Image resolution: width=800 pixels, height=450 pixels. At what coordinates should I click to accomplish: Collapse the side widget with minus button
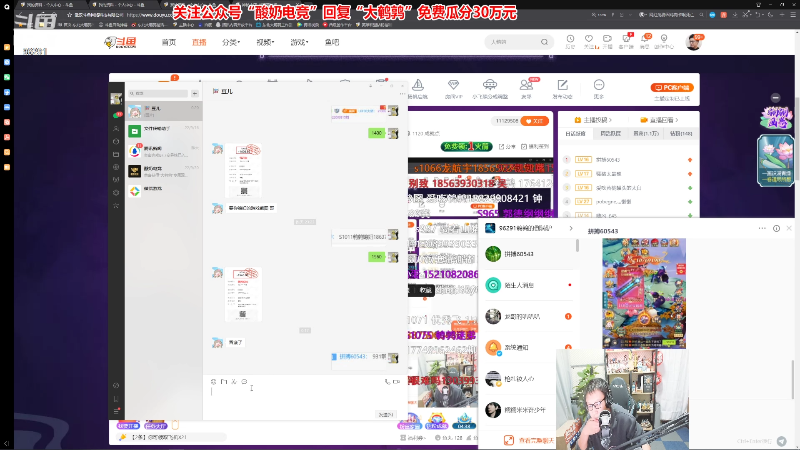click(776, 97)
